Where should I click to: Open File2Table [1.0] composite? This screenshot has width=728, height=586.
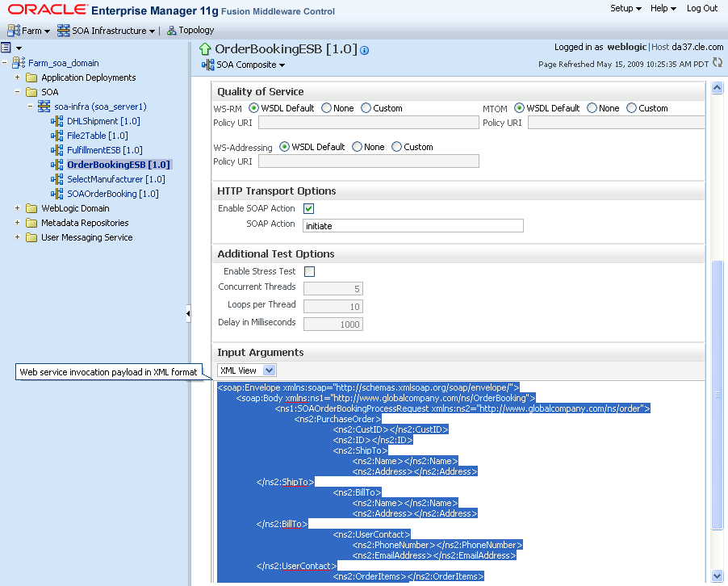[98, 136]
